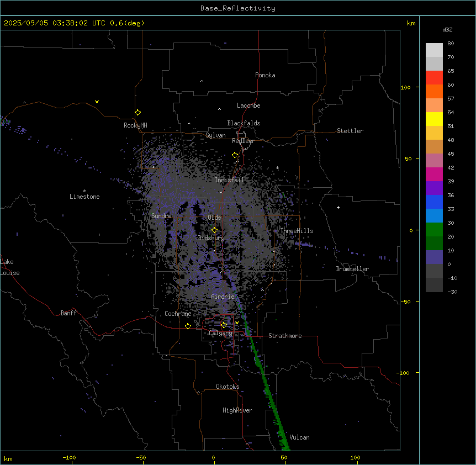Pick the green 20-30 dBZ legend swatch
476x465 pixels.
click(x=434, y=230)
